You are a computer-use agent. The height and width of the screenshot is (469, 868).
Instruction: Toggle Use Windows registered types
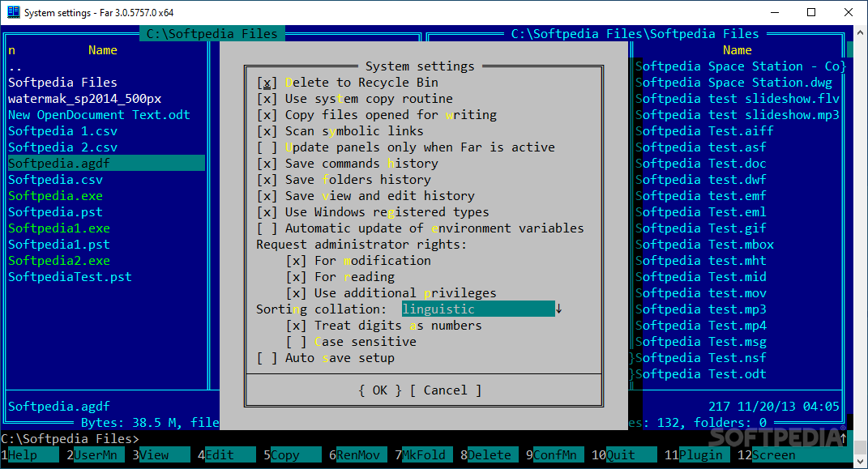[267, 212]
